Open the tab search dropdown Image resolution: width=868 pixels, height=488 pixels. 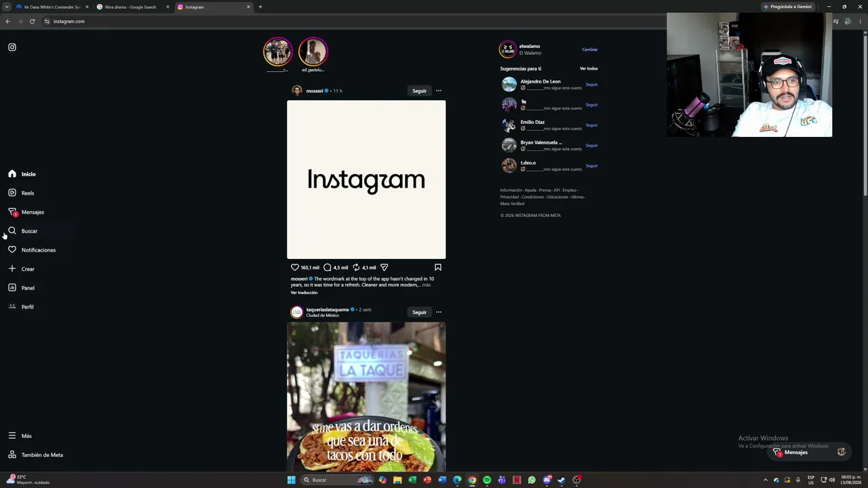tap(7, 7)
